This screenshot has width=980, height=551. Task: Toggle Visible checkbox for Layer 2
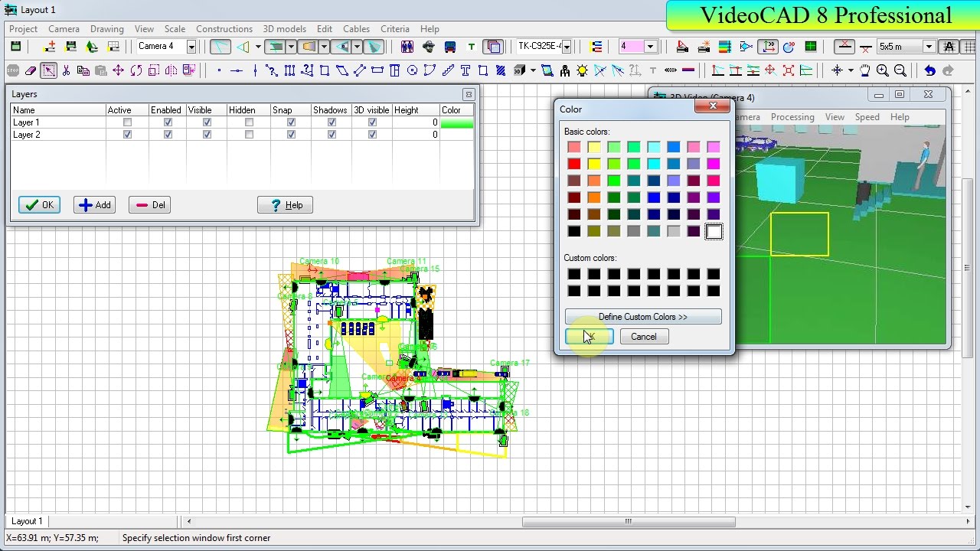207,135
